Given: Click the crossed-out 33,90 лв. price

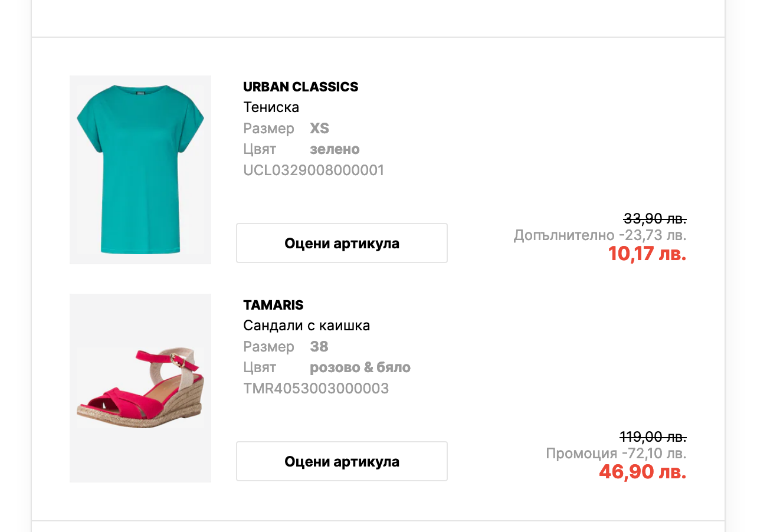Looking at the screenshot, I should [x=654, y=219].
